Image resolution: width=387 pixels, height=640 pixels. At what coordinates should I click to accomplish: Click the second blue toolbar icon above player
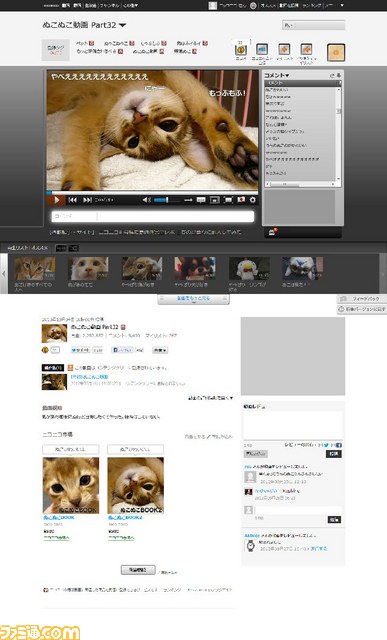[x=262, y=49]
